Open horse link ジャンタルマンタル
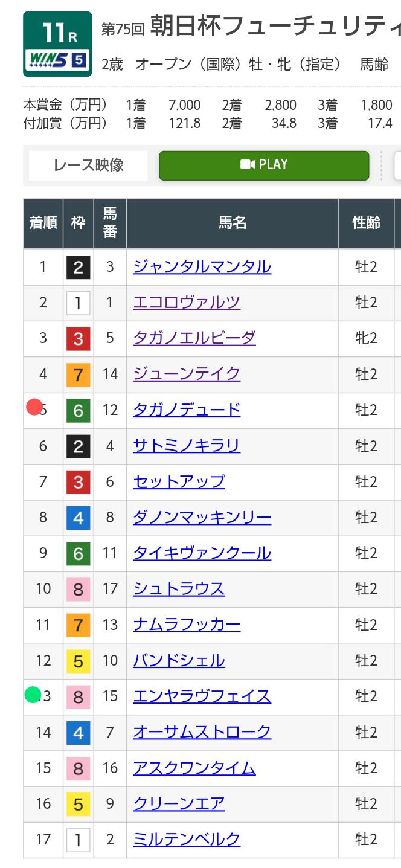 [202, 266]
